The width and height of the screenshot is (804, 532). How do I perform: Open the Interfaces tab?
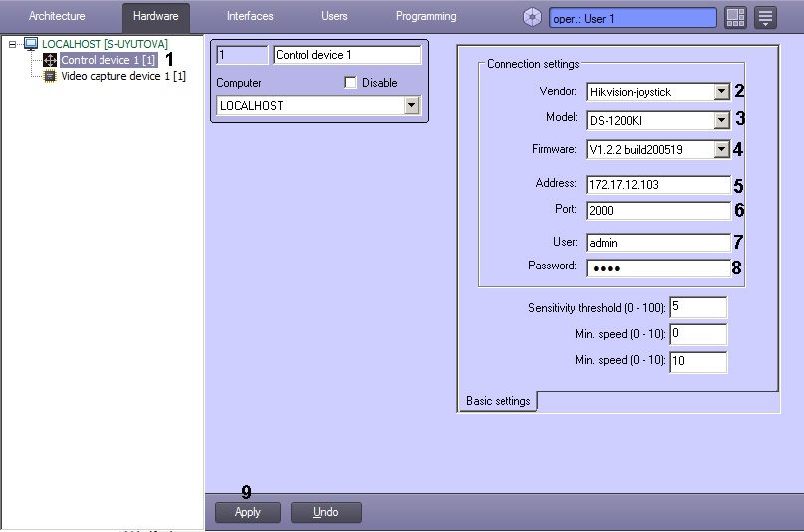click(x=250, y=16)
